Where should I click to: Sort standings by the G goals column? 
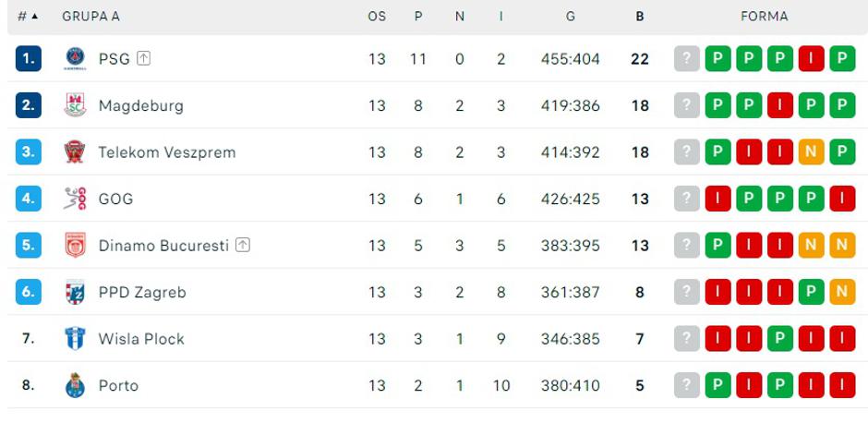[x=571, y=17]
